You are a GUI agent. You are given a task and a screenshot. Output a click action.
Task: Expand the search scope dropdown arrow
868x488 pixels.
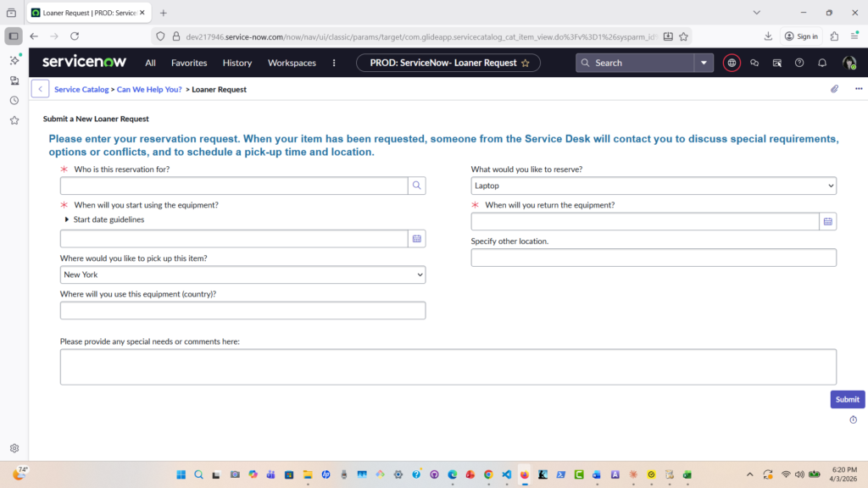[x=704, y=63]
